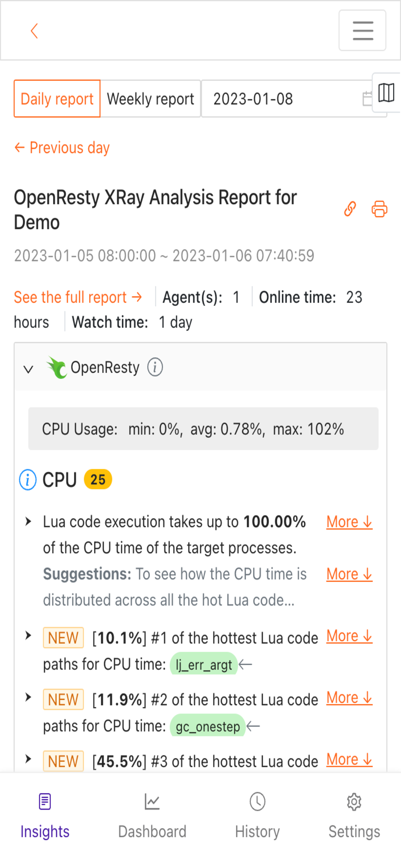The height and width of the screenshot is (868, 401).
Task: Tap the orange back arrow icon
Action: pos(34,31)
